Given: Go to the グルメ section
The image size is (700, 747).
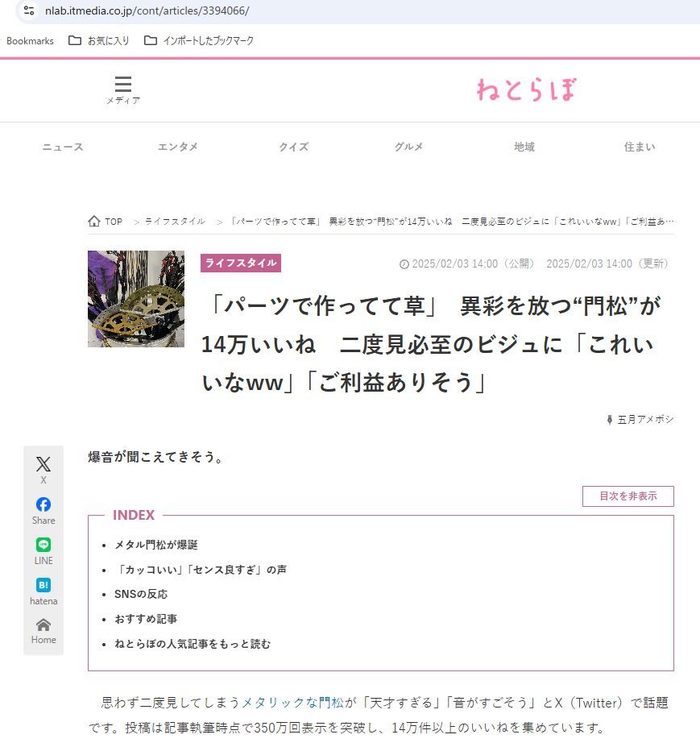Looking at the screenshot, I should 408,147.
